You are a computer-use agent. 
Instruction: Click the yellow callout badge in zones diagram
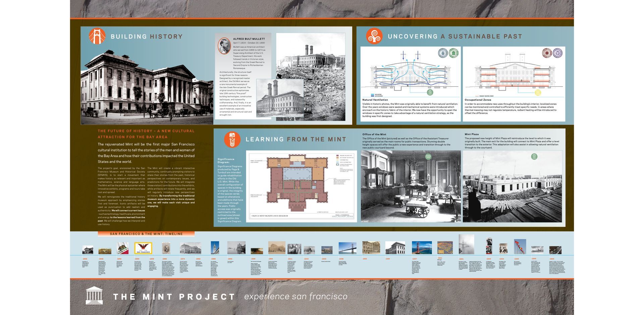click(538, 92)
